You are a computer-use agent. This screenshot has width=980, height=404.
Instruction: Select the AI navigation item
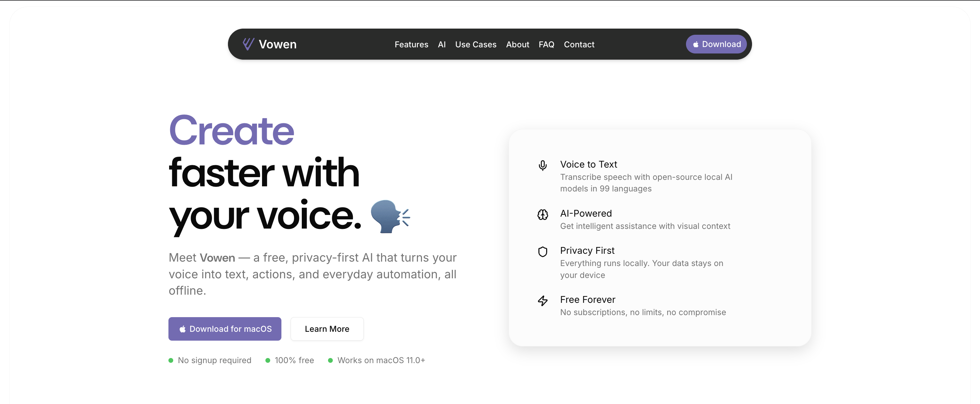pos(442,45)
